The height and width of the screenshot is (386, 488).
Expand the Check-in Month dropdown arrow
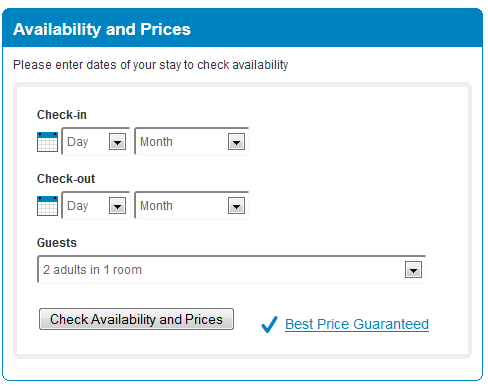coord(236,142)
